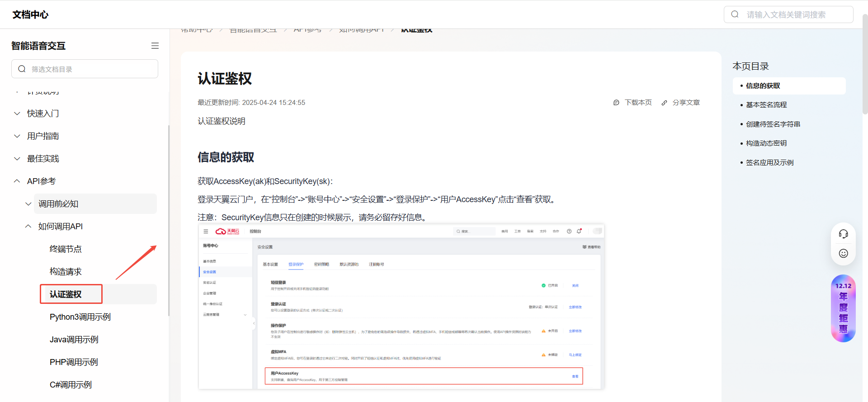
Task: Select API参考 in sidebar
Action: 41,181
